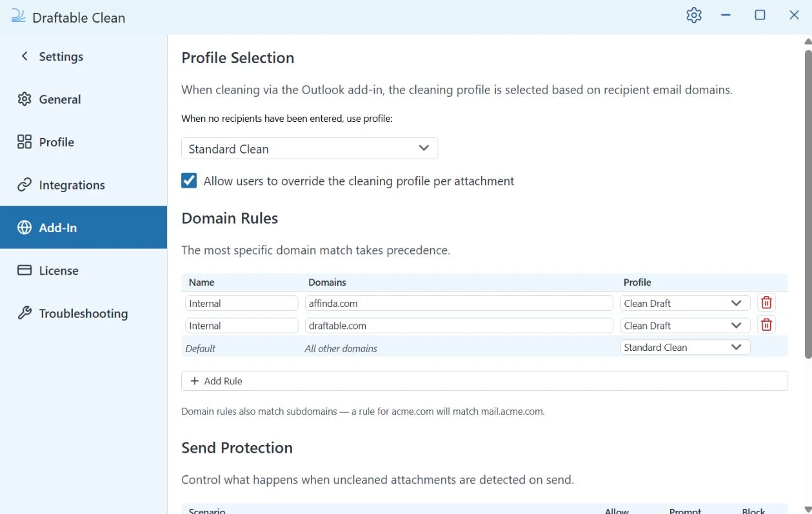Edit the draftable.com domains field
812x514 pixels.
click(459, 326)
